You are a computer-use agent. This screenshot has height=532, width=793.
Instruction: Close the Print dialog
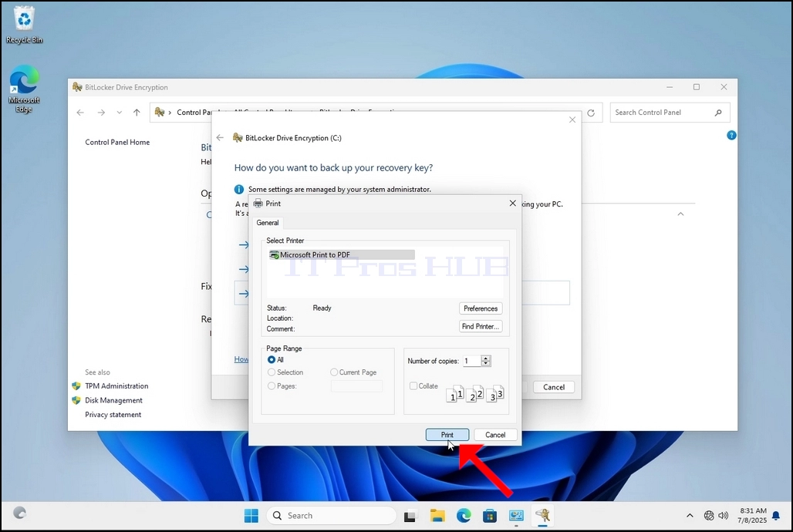(x=512, y=203)
